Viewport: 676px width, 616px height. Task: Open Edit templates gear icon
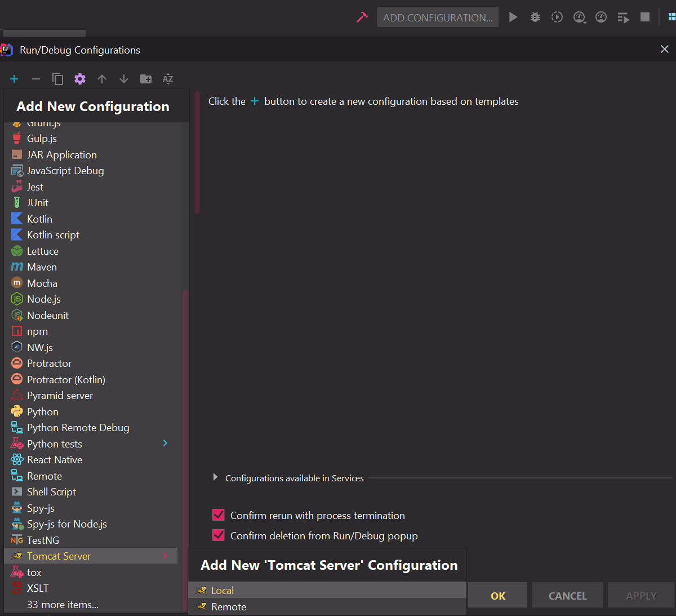pyautogui.click(x=80, y=79)
